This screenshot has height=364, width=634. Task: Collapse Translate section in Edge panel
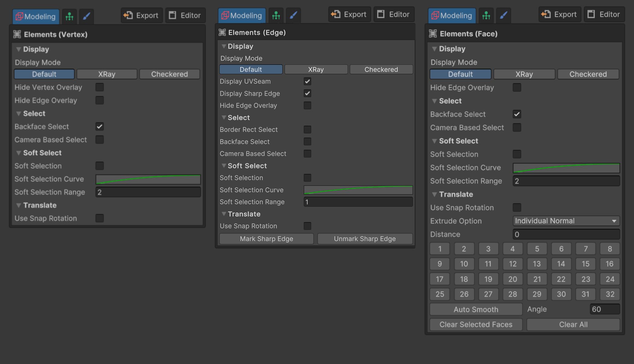click(224, 214)
